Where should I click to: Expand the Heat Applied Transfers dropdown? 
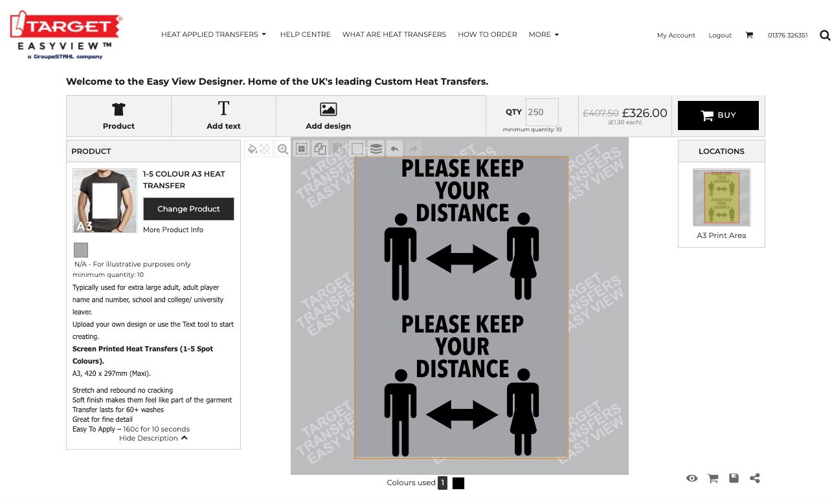(x=214, y=34)
